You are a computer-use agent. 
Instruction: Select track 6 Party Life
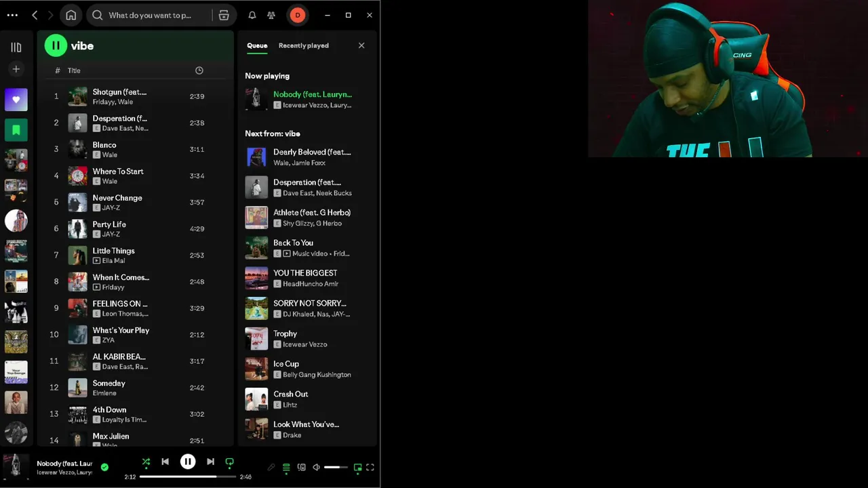coord(135,228)
